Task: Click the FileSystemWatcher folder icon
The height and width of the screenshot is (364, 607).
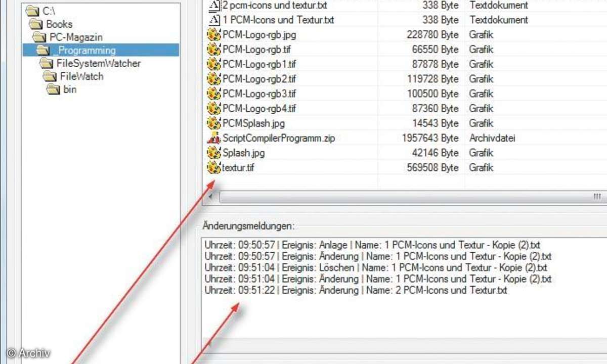Action: pos(47,63)
